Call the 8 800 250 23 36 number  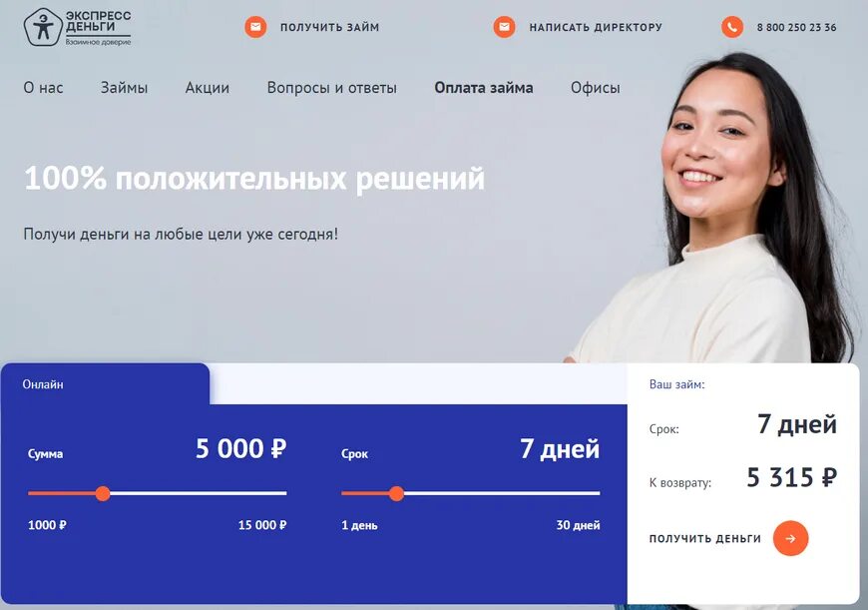coord(796,27)
